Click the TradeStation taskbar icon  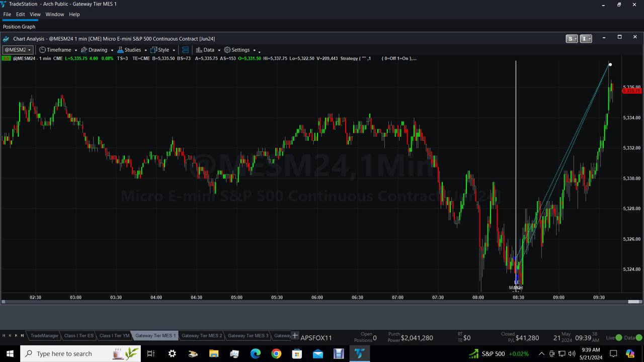359,353
